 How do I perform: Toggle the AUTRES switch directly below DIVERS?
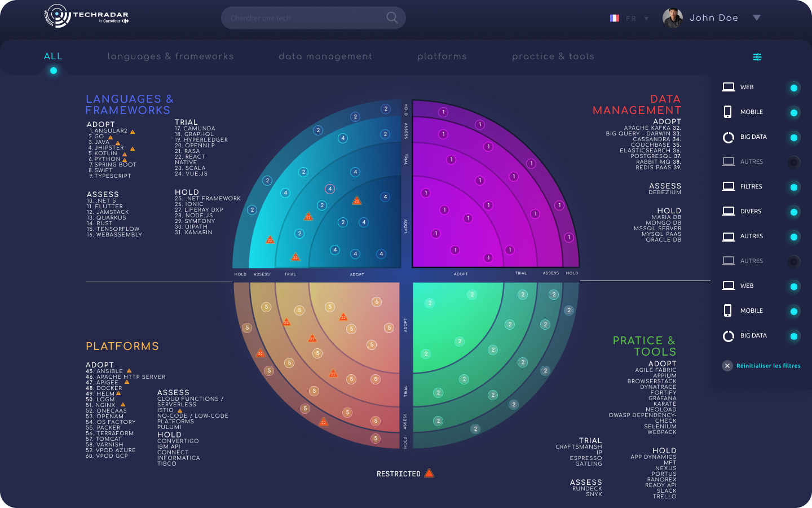[x=794, y=237]
